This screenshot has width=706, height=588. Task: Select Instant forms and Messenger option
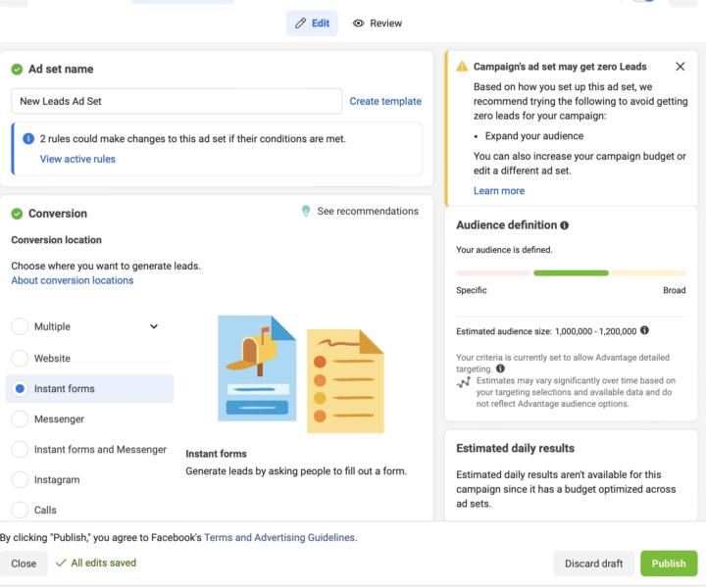[x=20, y=450]
